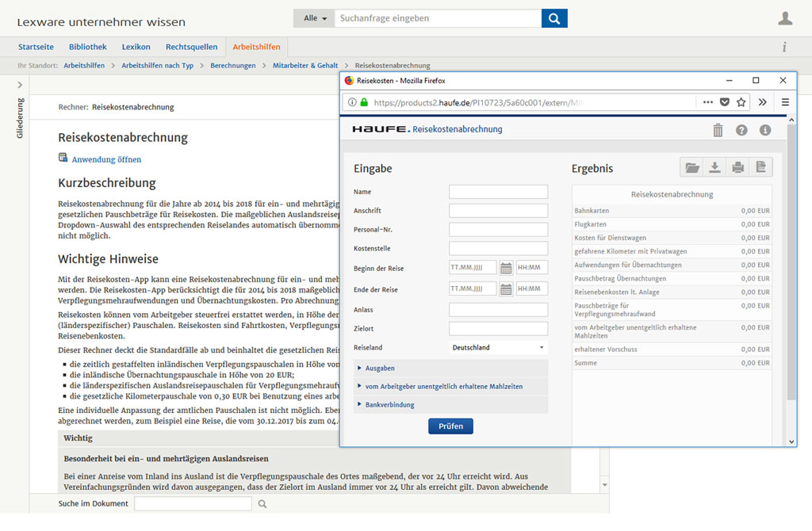Click the 'Bahnkarten' result row
The image size is (812, 531).
click(x=672, y=211)
